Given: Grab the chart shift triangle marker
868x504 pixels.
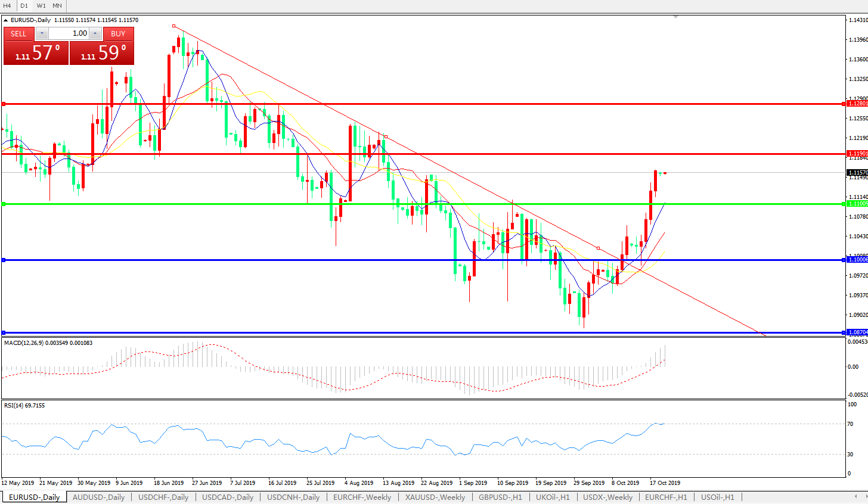Looking at the screenshot, I should 675,17.
